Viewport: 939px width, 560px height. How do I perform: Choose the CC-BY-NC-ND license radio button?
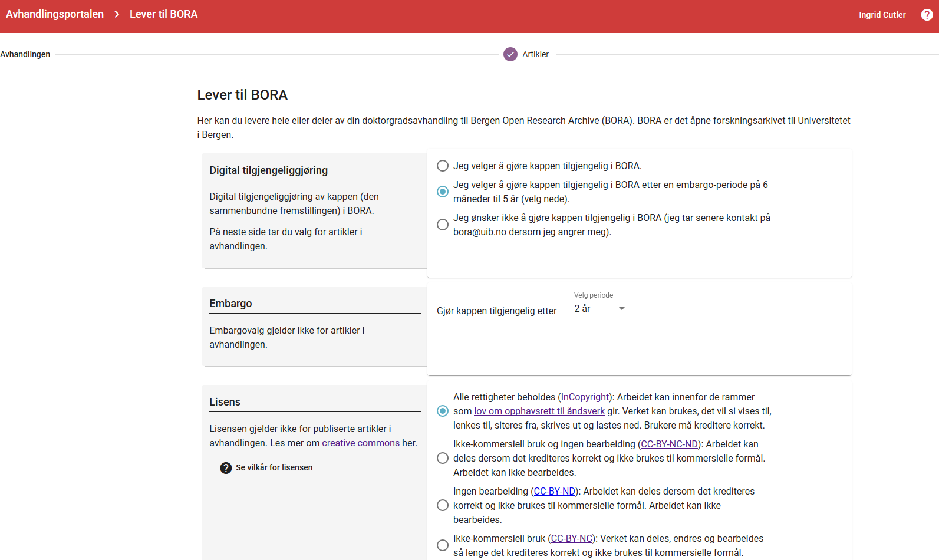pyautogui.click(x=443, y=458)
